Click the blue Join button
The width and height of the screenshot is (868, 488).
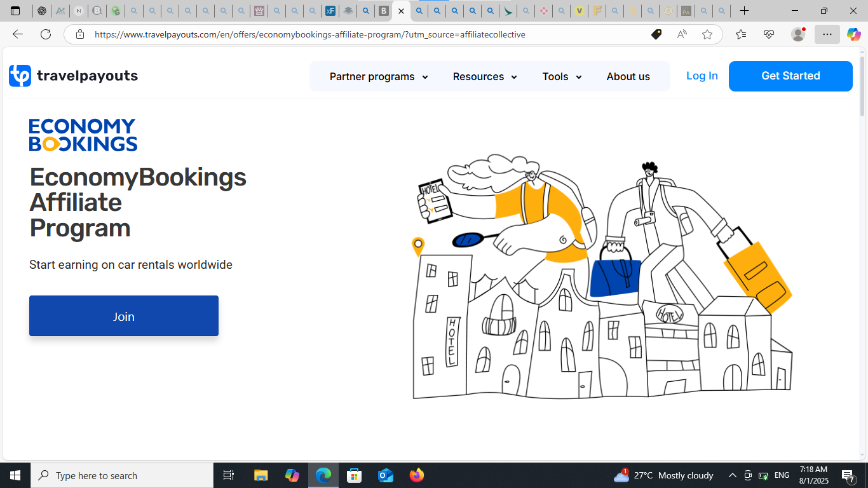tap(124, 316)
